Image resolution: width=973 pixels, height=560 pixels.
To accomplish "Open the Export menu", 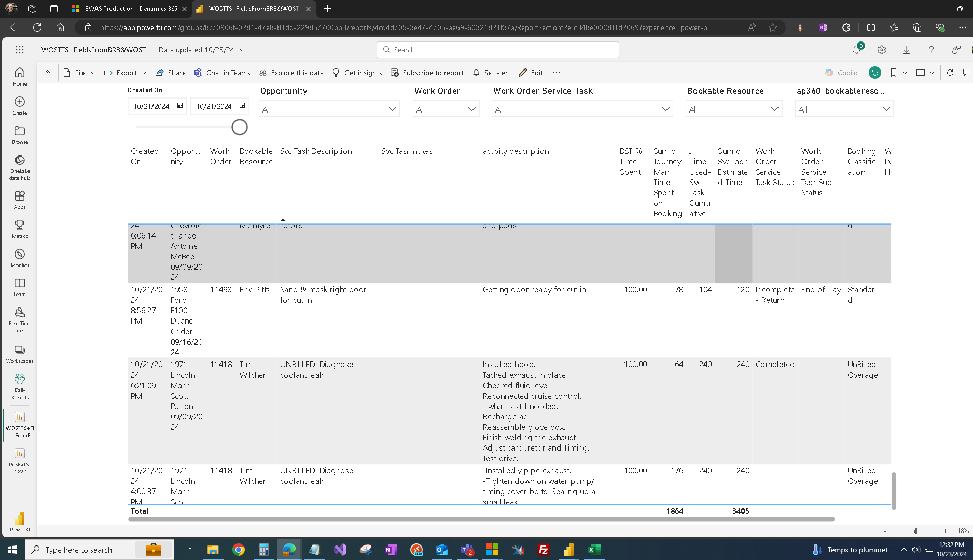I will (126, 73).
